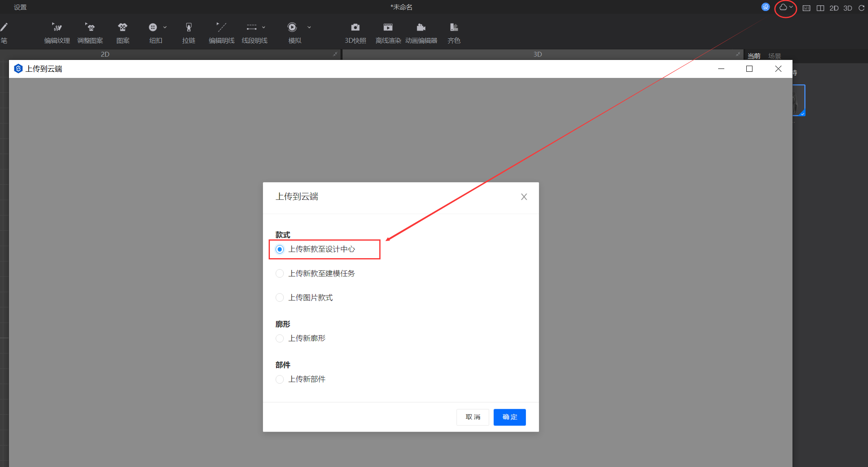Choose the 上传图片款式 radio button
868x467 pixels.
coord(280,298)
